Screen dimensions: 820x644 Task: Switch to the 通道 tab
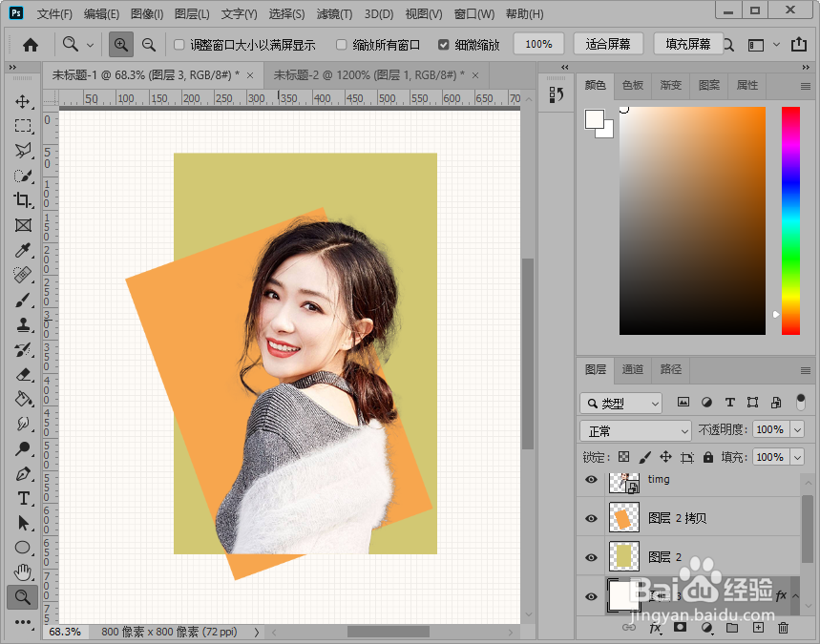point(633,369)
